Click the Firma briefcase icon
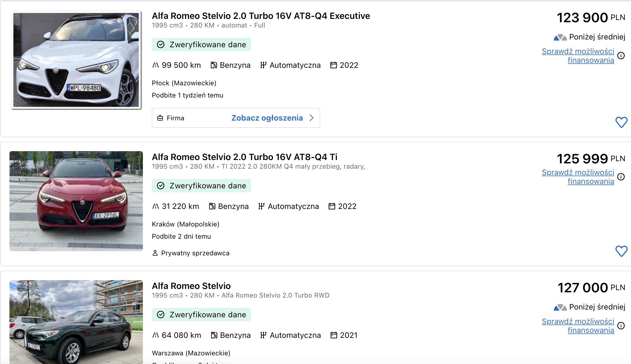Screen dimensions: 631x364 [x=160, y=118]
